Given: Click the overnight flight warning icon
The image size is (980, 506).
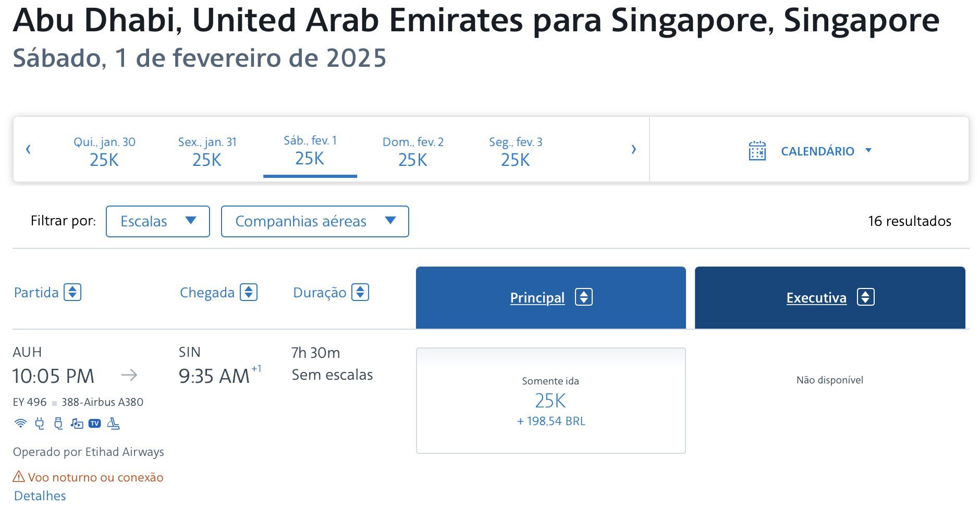Looking at the screenshot, I should [x=19, y=477].
